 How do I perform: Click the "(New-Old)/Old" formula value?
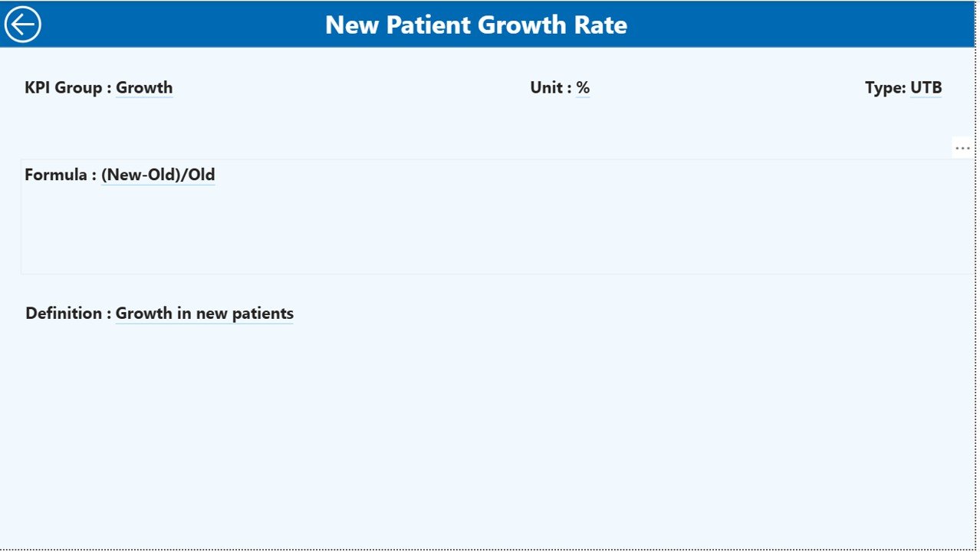pos(158,175)
